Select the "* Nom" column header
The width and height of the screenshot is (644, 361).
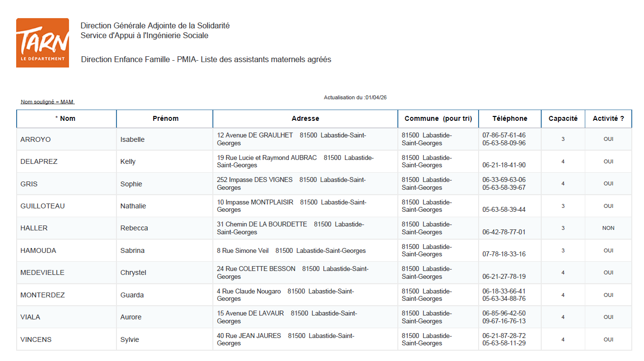coord(66,118)
